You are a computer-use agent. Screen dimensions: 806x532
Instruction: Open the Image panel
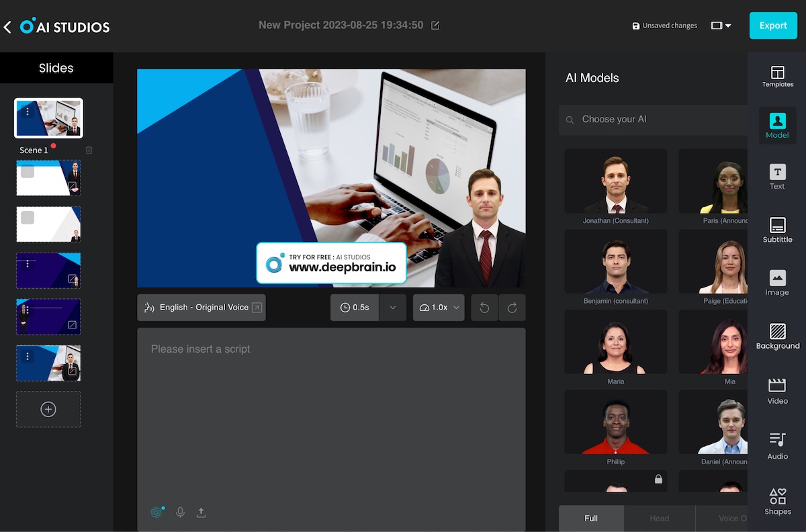point(777,283)
